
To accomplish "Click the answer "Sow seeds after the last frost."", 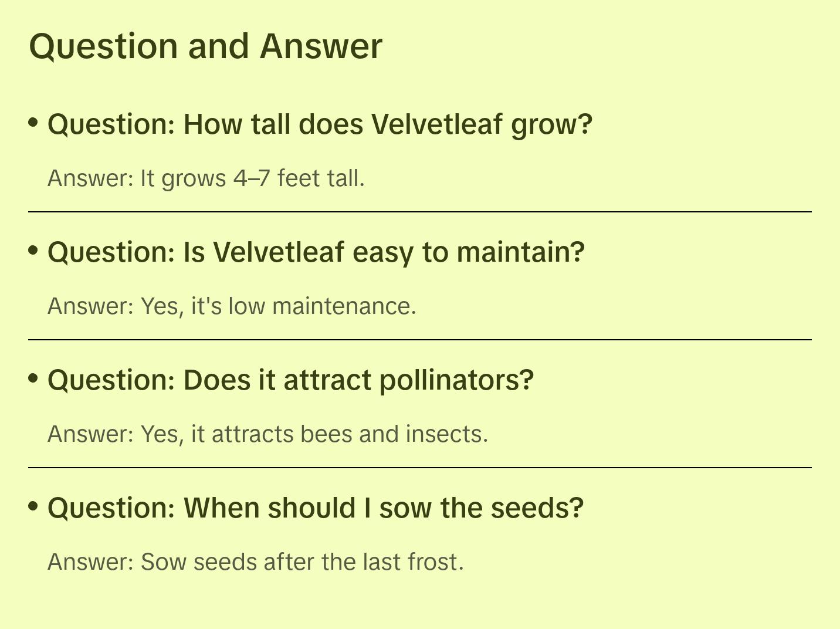I will pyautogui.click(x=255, y=562).
